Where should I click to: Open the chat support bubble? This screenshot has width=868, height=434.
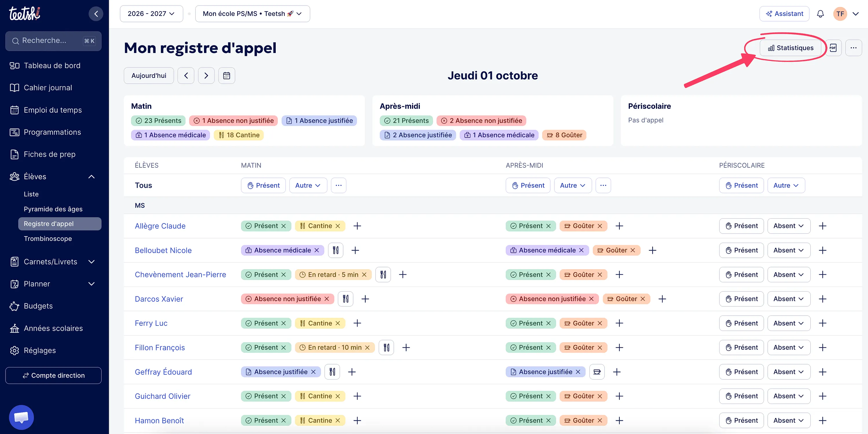[22, 417]
